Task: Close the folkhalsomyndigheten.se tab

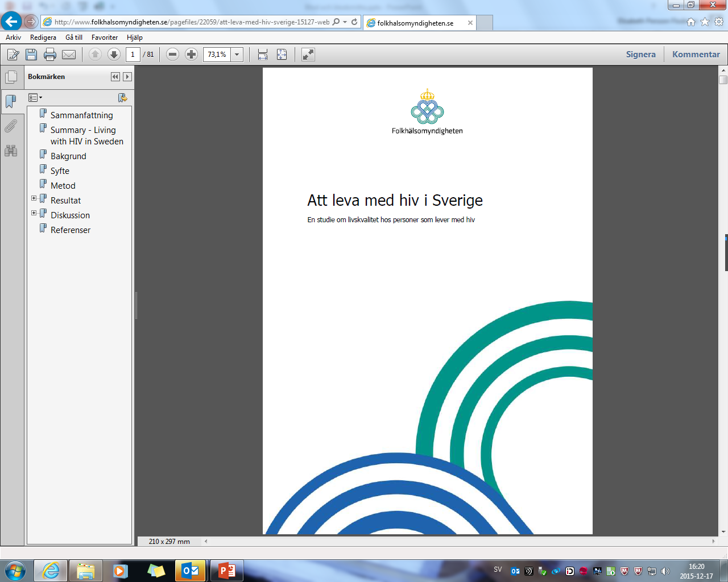Action: [x=470, y=23]
